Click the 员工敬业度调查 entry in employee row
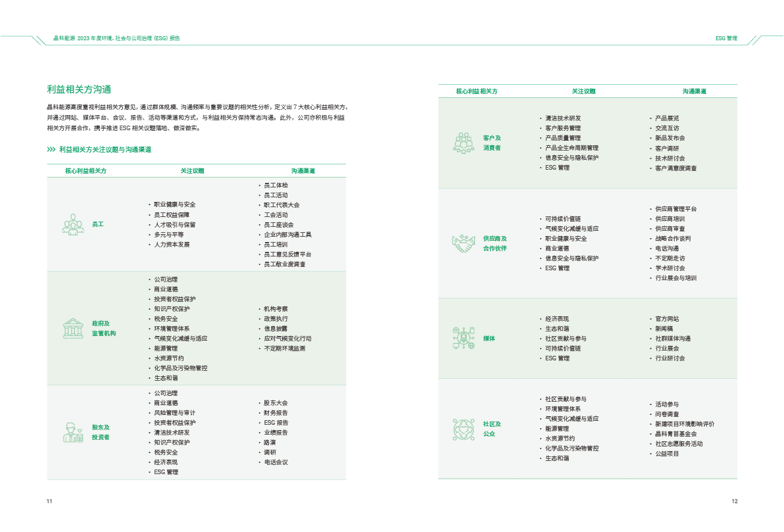The width and height of the screenshot is (784, 532). coord(284,264)
